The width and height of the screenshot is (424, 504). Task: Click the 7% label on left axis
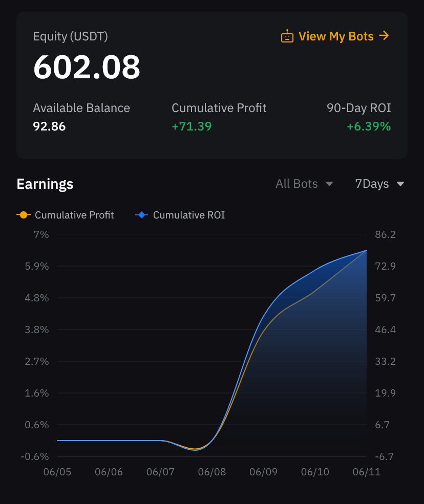(x=41, y=234)
